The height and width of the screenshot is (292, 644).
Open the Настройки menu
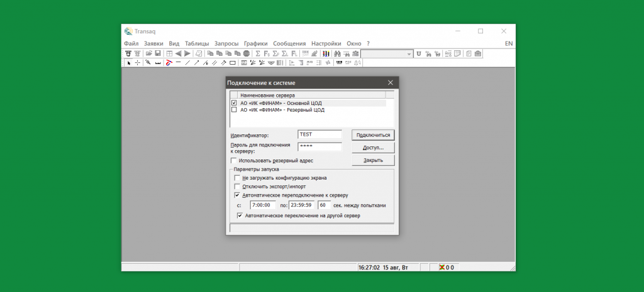[326, 43]
